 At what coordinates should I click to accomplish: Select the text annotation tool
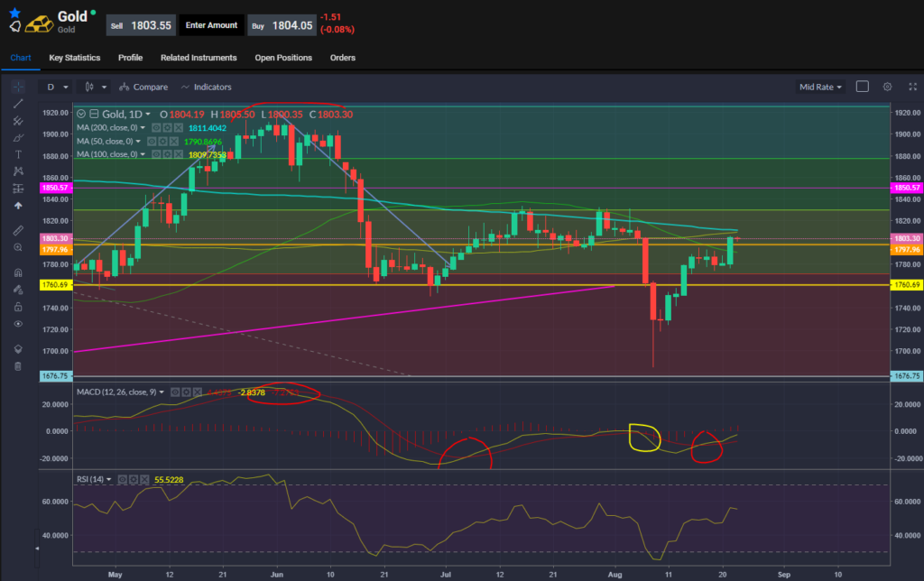(17, 154)
